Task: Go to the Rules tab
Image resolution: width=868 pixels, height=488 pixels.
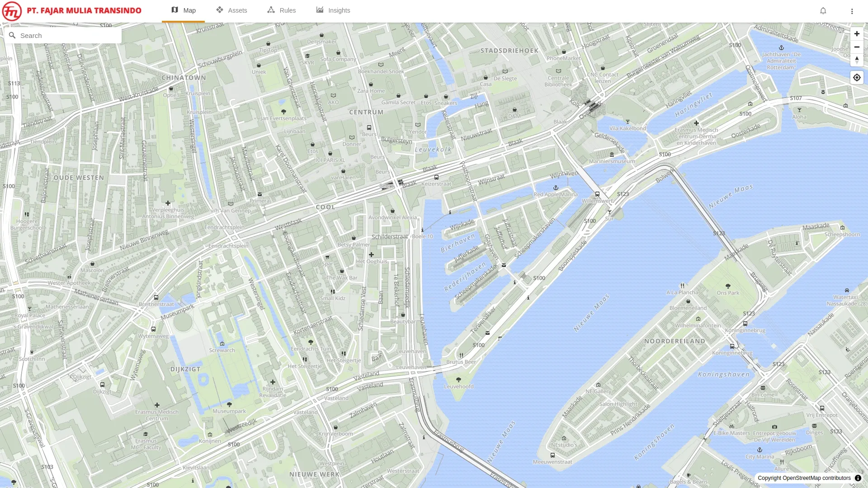Action: coord(281,10)
